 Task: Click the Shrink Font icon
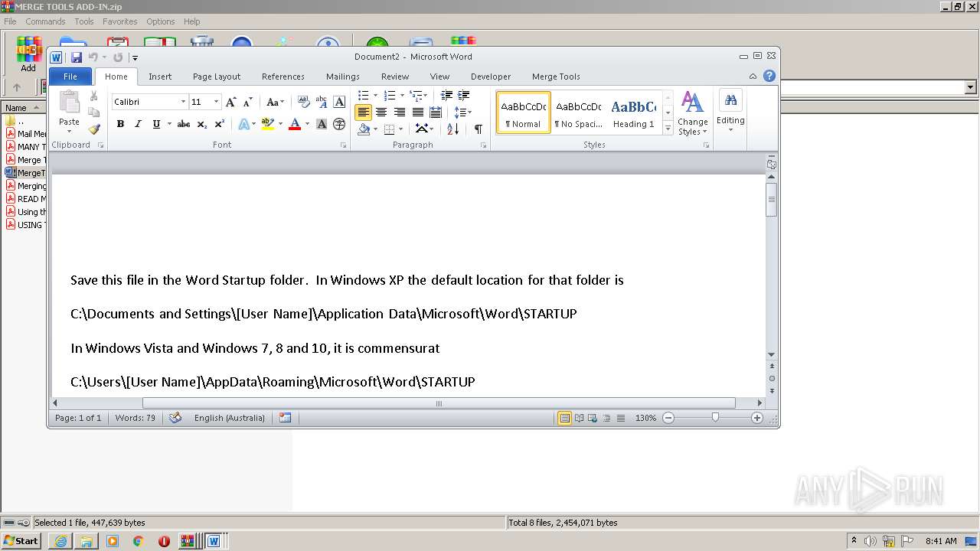247,102
